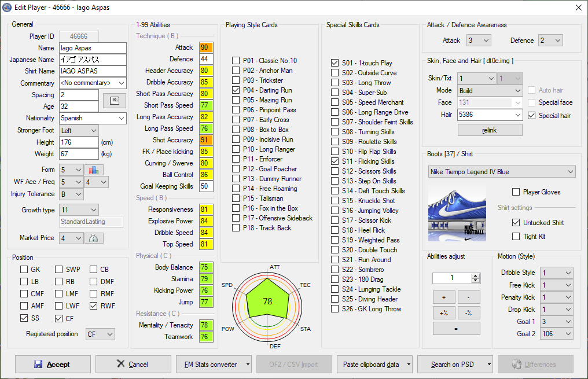Click the Nike Tiempo boots thumbnail
The width and height of the screenshot is (588, 379).
coord(457,212)
